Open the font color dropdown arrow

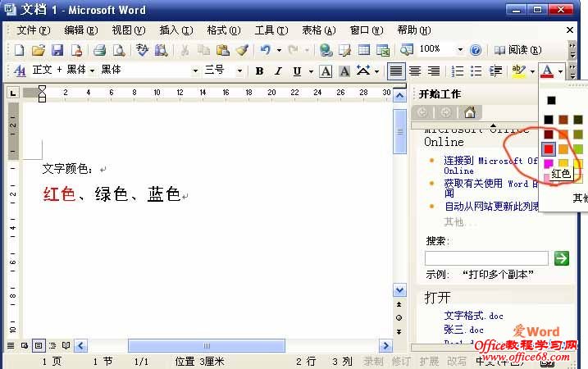point(560,71)
